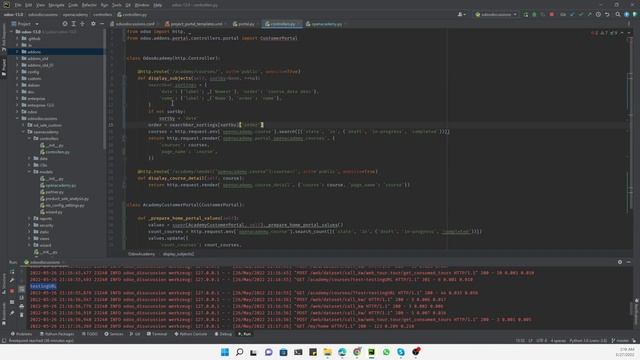Collapse the controllers folder
The image size is (640, 360).
29,138
